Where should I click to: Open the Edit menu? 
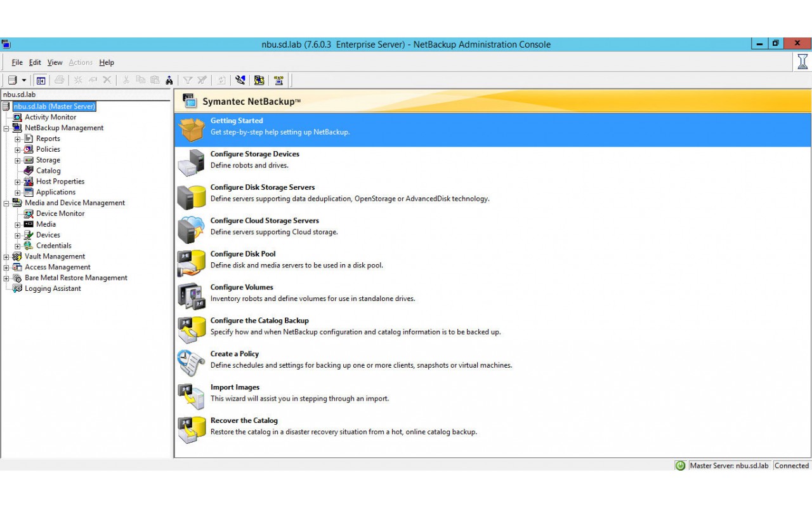(35, 62)
